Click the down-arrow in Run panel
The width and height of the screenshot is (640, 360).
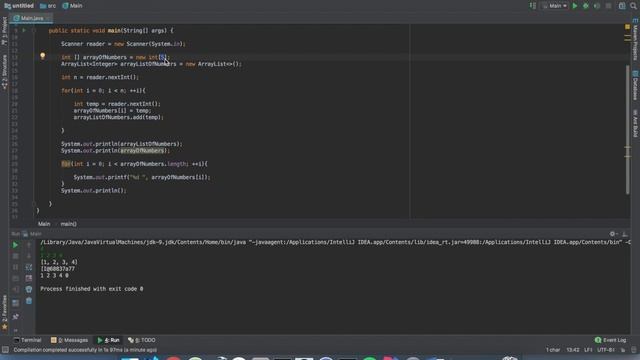[29, 256]
